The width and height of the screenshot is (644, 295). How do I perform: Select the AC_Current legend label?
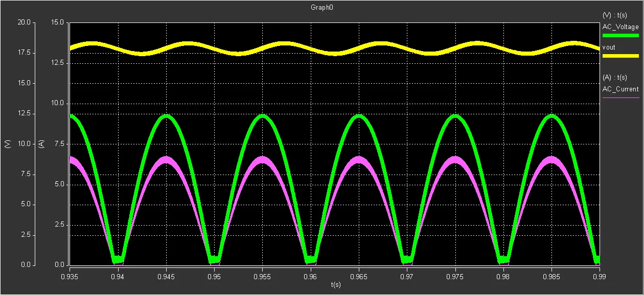620,89
